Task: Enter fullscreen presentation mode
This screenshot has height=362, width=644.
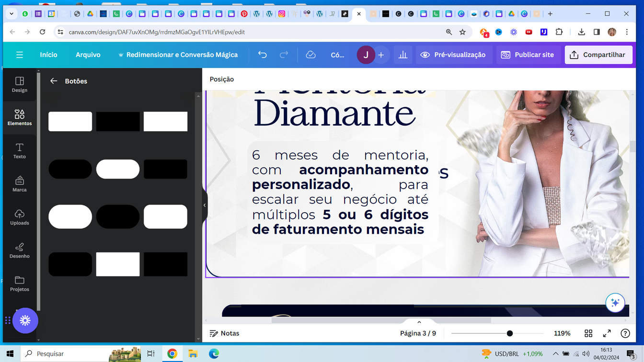Action: 607,333
